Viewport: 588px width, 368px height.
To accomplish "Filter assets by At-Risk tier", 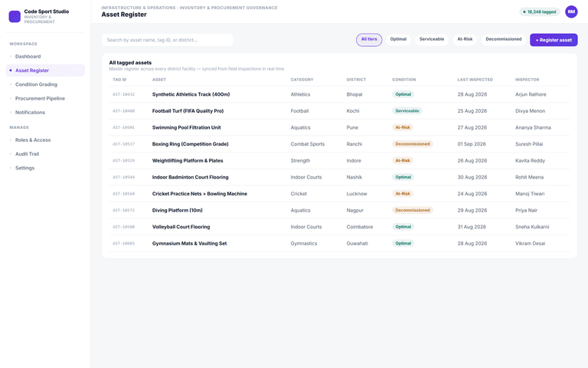I will click(465, 39).
